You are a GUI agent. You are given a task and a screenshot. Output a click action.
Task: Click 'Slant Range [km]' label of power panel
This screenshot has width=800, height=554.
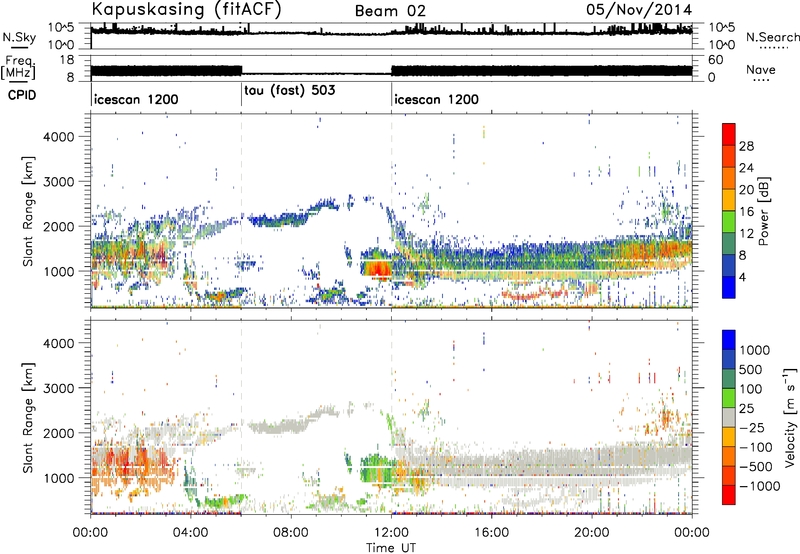pyautogui.click(x=28, y=211)
